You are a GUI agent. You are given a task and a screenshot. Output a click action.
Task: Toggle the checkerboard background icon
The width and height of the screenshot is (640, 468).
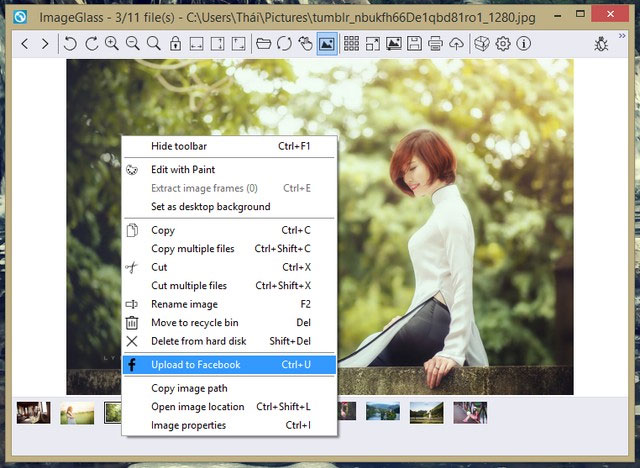351,43
